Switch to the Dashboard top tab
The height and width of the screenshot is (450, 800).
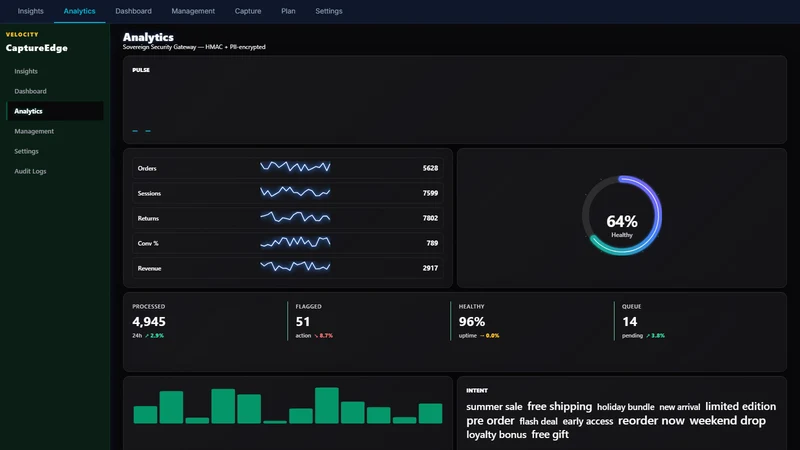coord(133,11)
